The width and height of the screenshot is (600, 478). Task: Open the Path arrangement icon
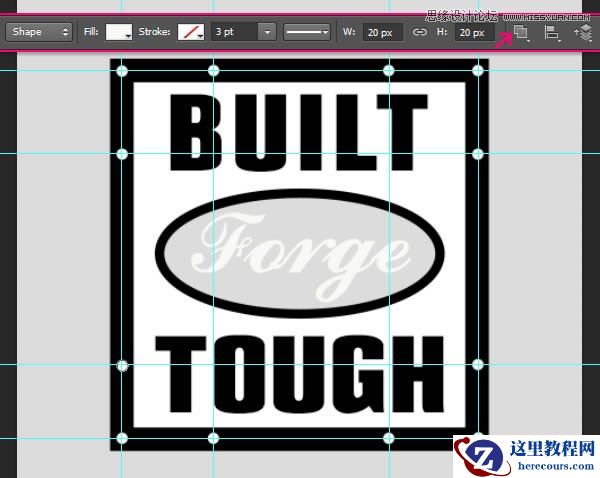coord(584,33)
